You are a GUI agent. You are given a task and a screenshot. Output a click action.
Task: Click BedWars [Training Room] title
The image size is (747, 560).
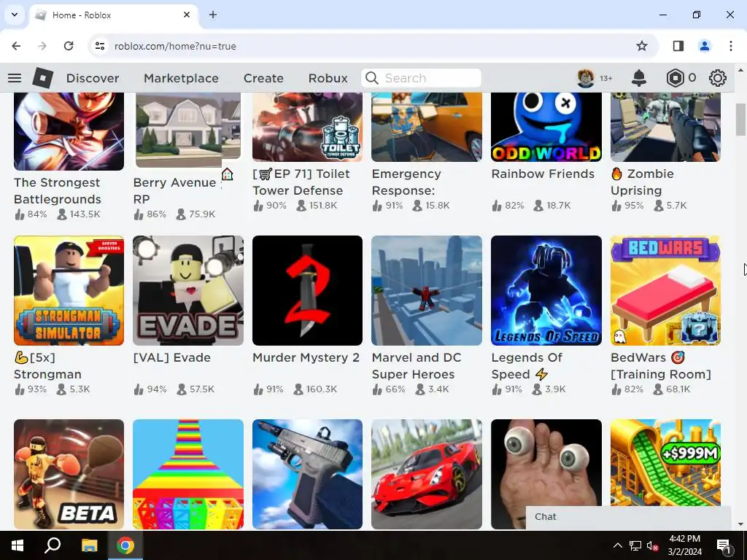(661, 366)
